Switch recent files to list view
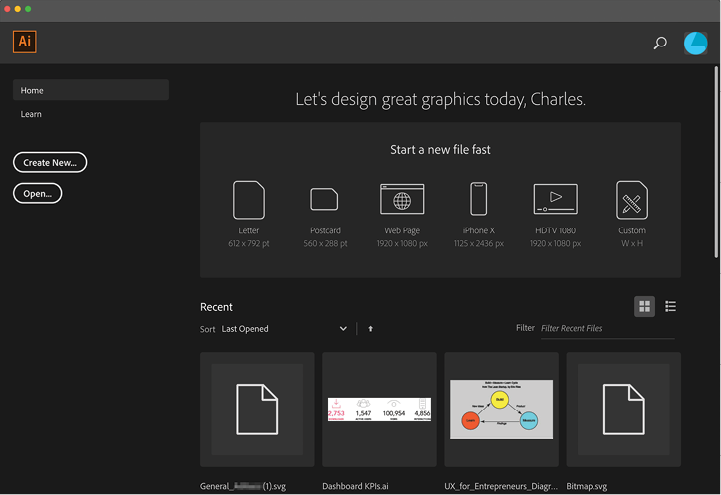The width and height of the screenshot is (721, 495). click(x=671, y=306)
